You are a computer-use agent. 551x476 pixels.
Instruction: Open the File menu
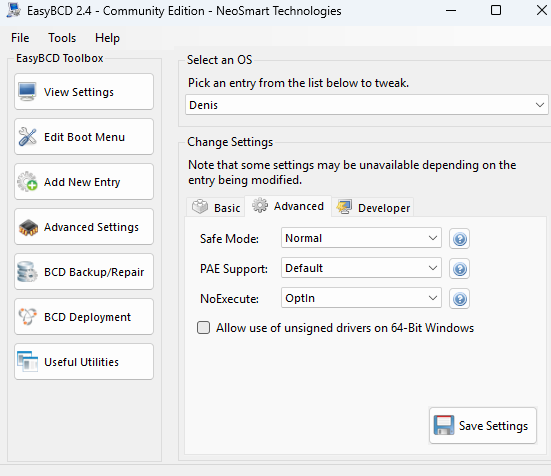click(x=20, y=38)
